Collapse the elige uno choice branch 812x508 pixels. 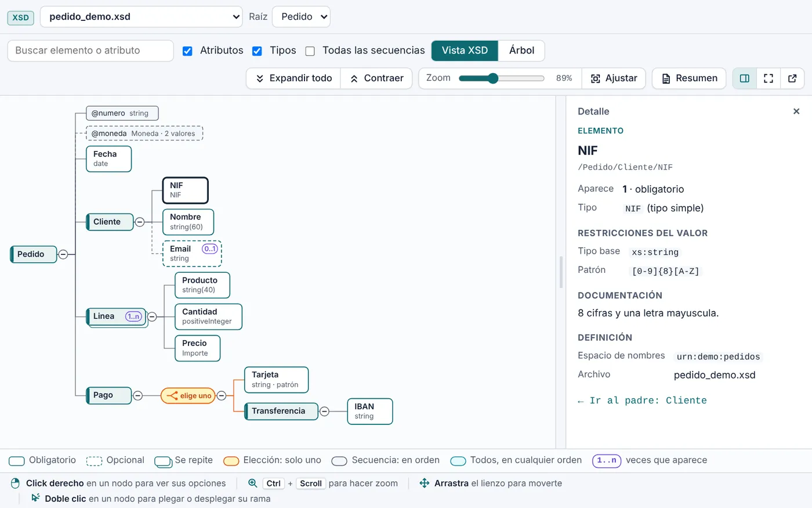[222, 395]
